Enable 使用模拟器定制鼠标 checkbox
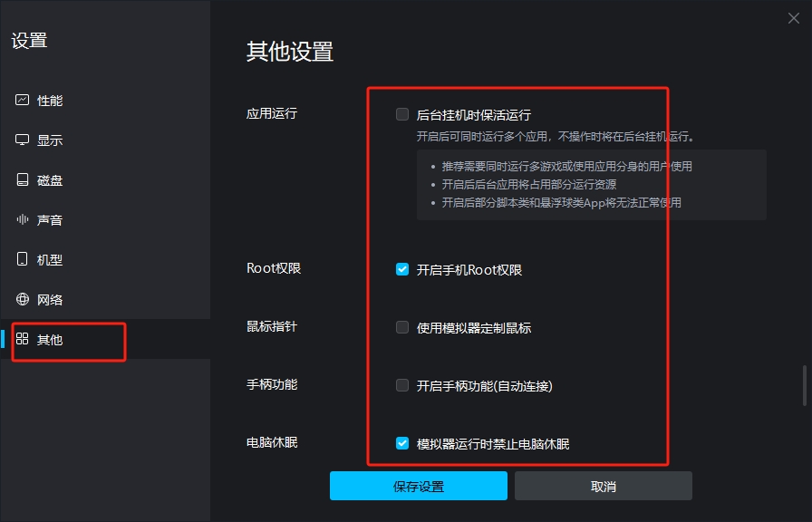Viewport: 812px width, 522px height. (x=402, y=327)
